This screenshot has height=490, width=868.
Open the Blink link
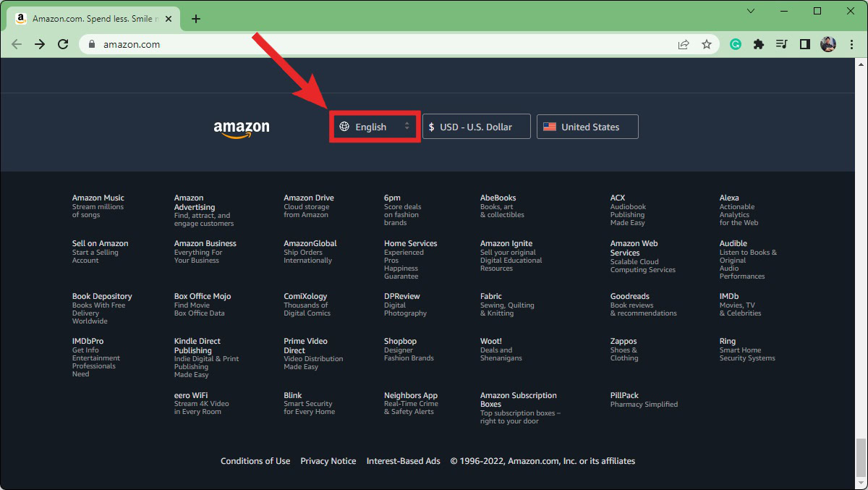[293, 395]
